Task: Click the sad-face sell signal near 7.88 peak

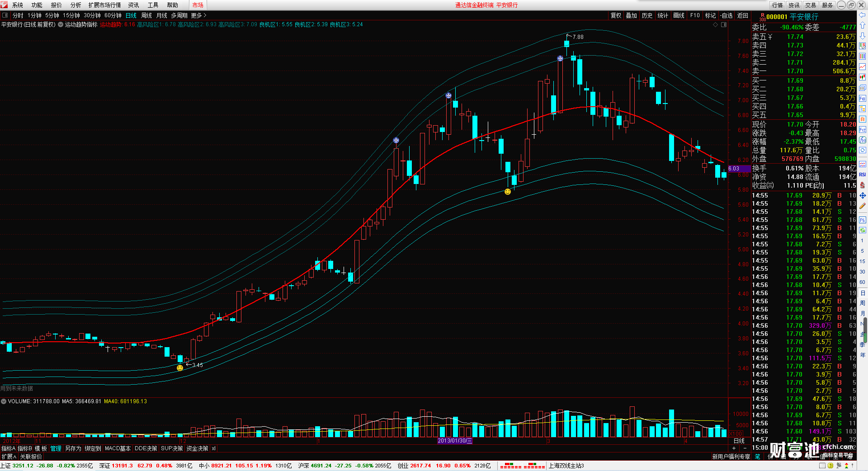Action: [560, 58]
